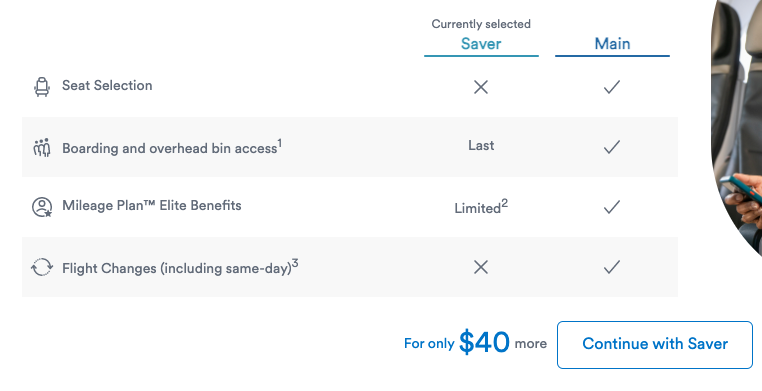Click the X mark for Saver seat selection
Image resolution: width=762 pixels, height=391 pixels.
[x=481, y=87]
